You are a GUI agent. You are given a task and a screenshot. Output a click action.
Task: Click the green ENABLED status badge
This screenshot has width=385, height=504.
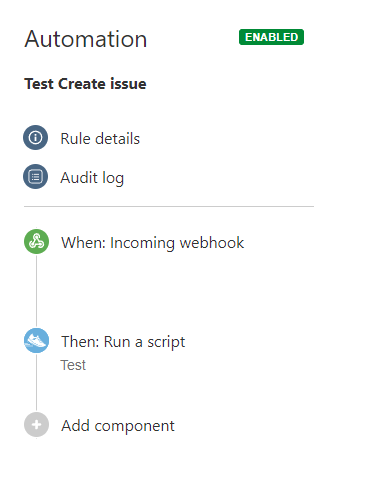click(x=271, y=37)
